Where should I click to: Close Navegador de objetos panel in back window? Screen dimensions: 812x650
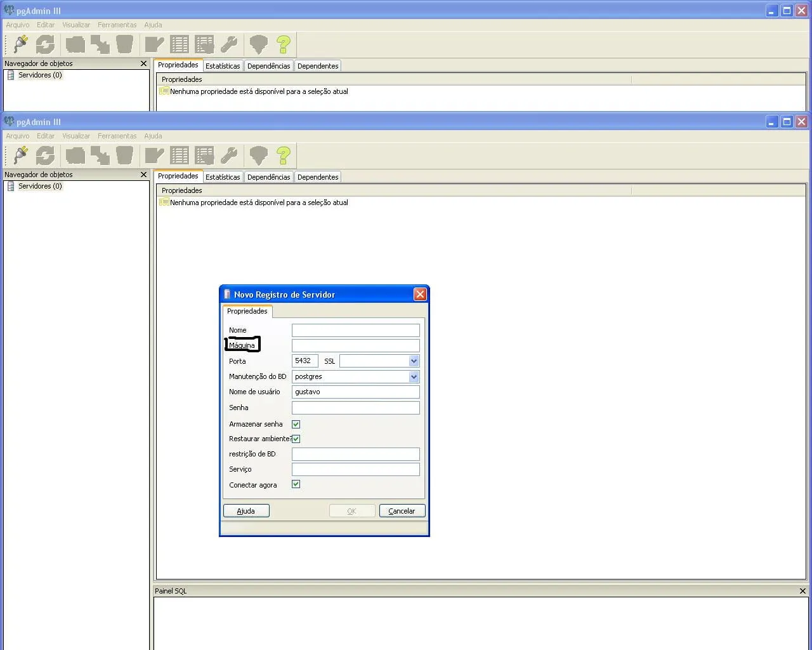coord(143,63)
